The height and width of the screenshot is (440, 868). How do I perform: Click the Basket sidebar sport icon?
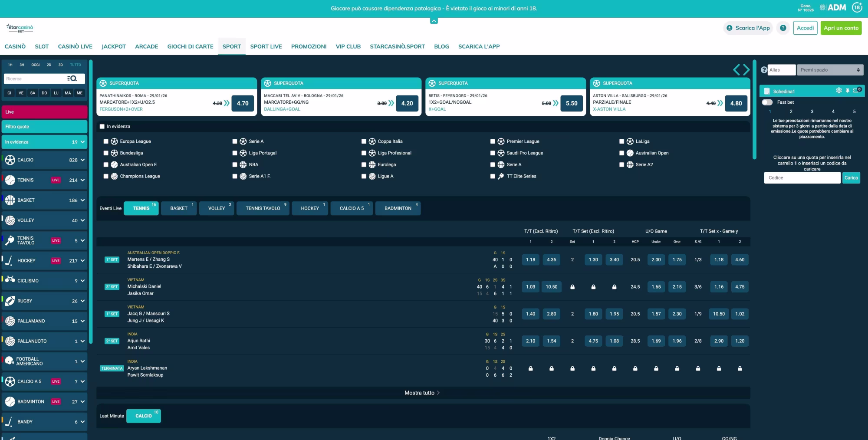coord(10,200)
